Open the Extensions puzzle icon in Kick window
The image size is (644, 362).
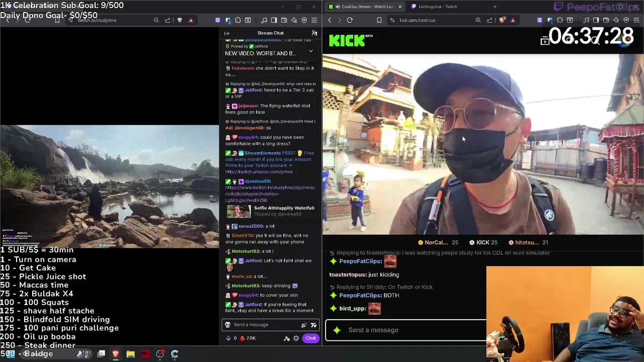(x=559, y=20)
